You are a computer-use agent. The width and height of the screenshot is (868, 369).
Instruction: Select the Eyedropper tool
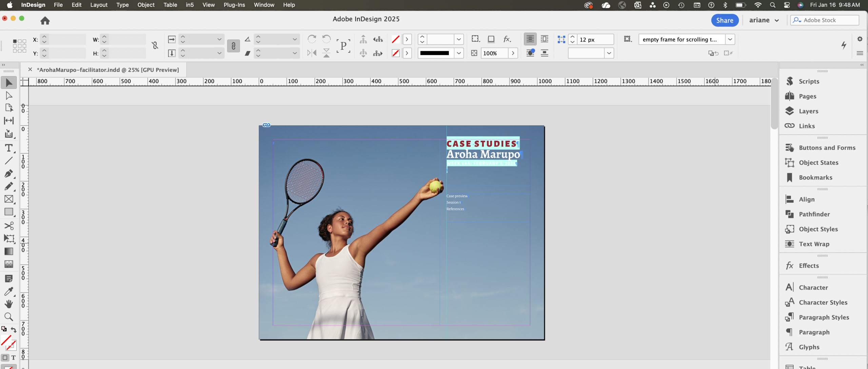pyautogui.click(x=9, y=291)
